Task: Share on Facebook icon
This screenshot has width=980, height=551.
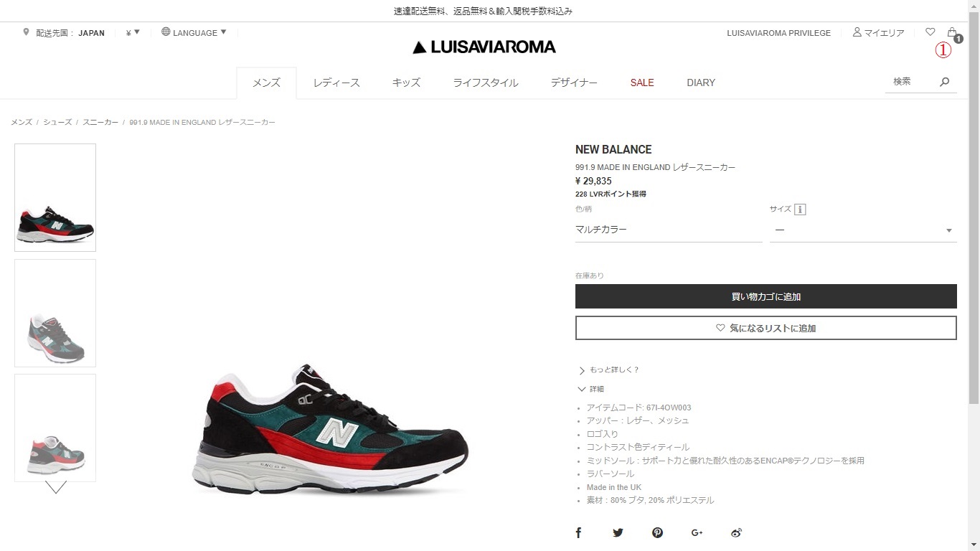Action: [x=578, y=532]
